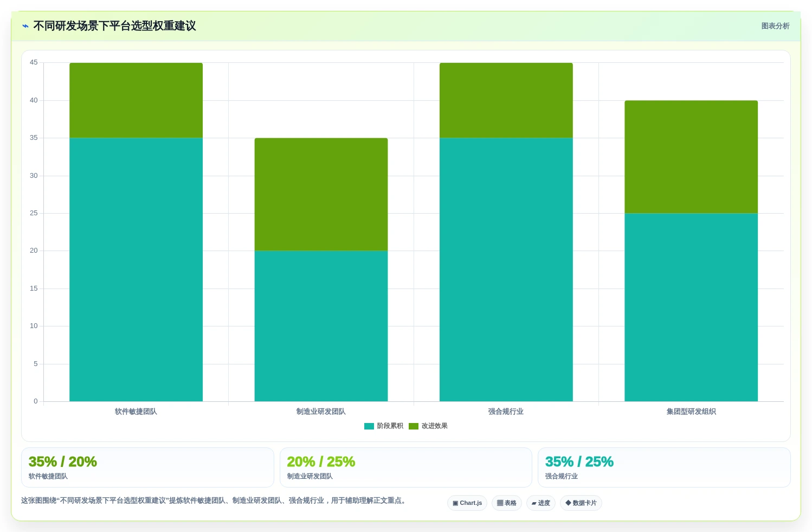This screenshot has height=532, width=812.
Task: Click the teal bar segment for 软件敏捷团队
Action: (136, 270)
